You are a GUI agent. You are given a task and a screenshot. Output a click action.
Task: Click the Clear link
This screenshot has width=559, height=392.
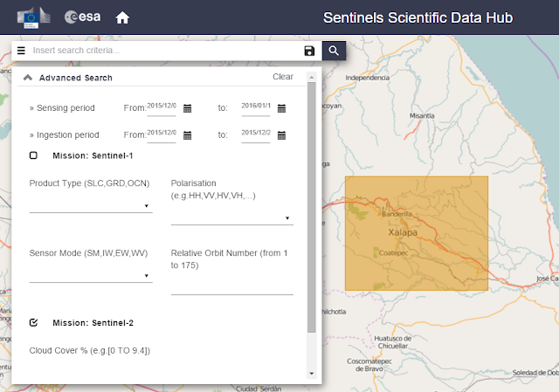point(283,77)
